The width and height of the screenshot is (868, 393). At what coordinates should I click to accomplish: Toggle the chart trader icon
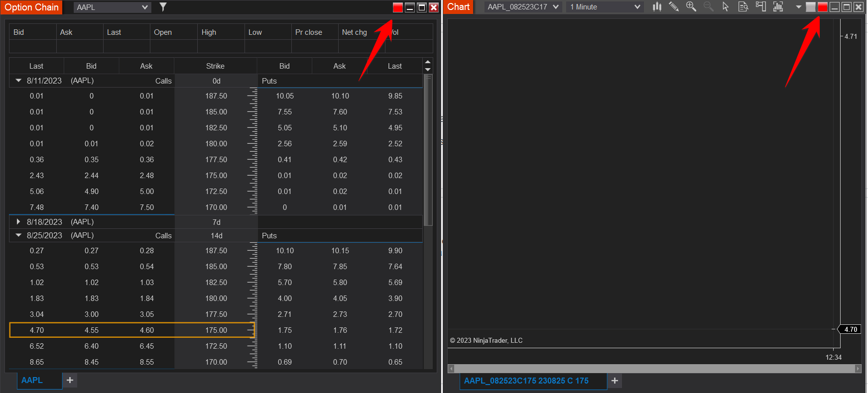(760, 7)
